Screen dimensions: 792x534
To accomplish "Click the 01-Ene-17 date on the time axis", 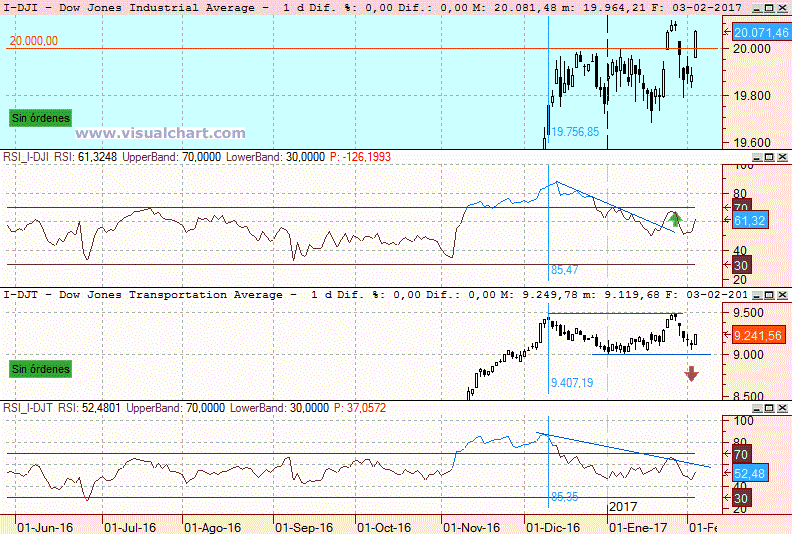I will pyautogui.click(x=638, y=527).
